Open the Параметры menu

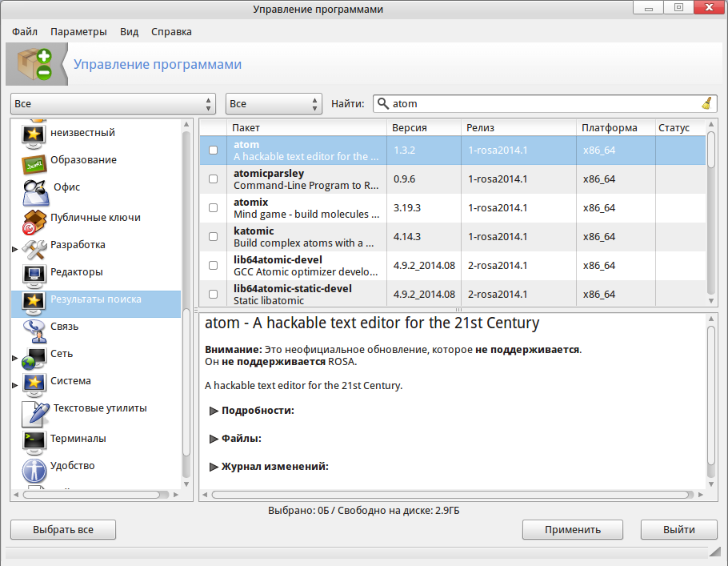[x=78, y=32]
